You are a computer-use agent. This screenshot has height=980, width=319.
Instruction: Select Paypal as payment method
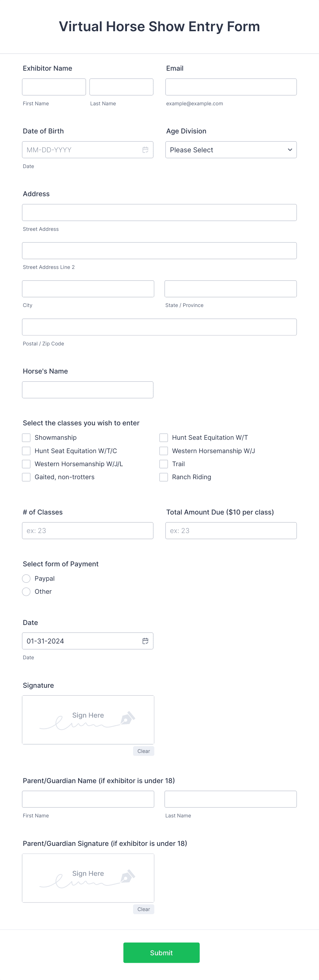[x=26, y=578]
